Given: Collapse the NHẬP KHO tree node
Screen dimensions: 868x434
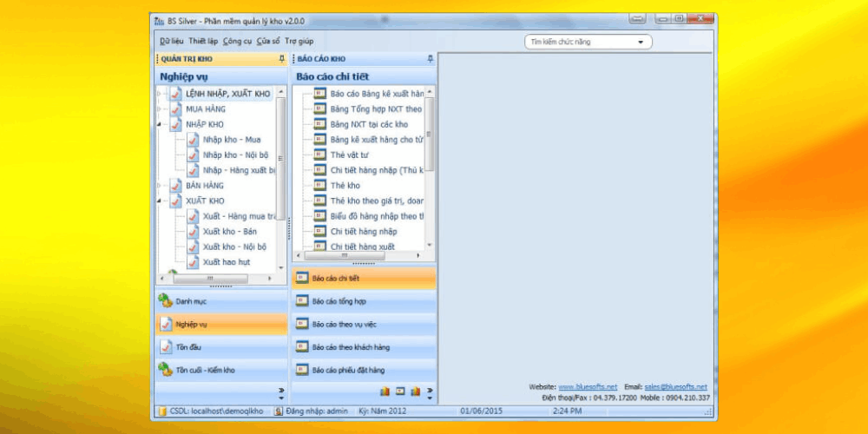Looking at the screenshot, I should [x=160, y=125].
